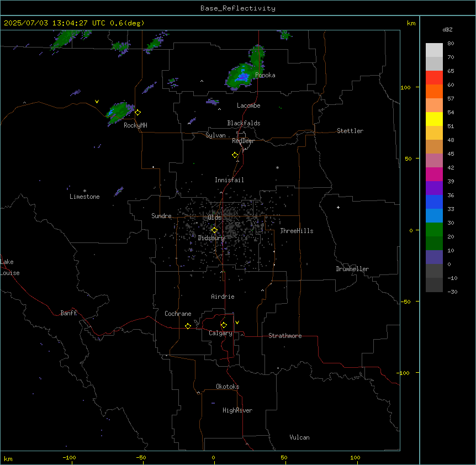Click the green 30 dBZ legend swatch
This screenshot has width=476, height=465.
(x=434, y=230)
